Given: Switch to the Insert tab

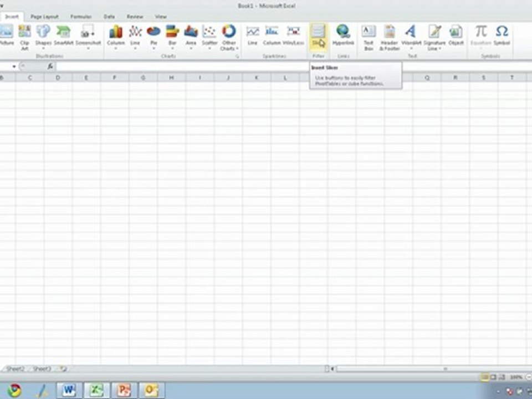Looking at the screenshot, I should [x=12, y=17].
